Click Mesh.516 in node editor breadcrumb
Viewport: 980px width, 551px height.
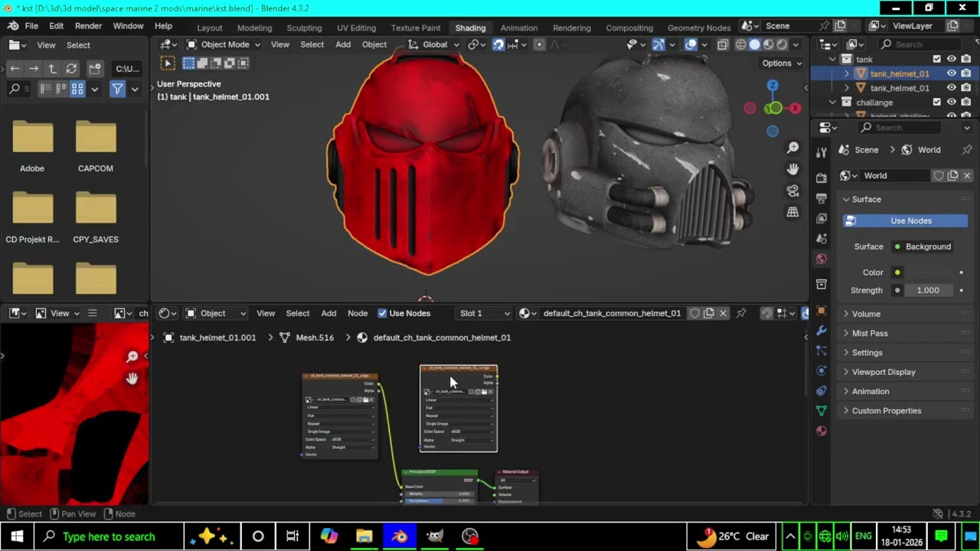tap(315, 337)
